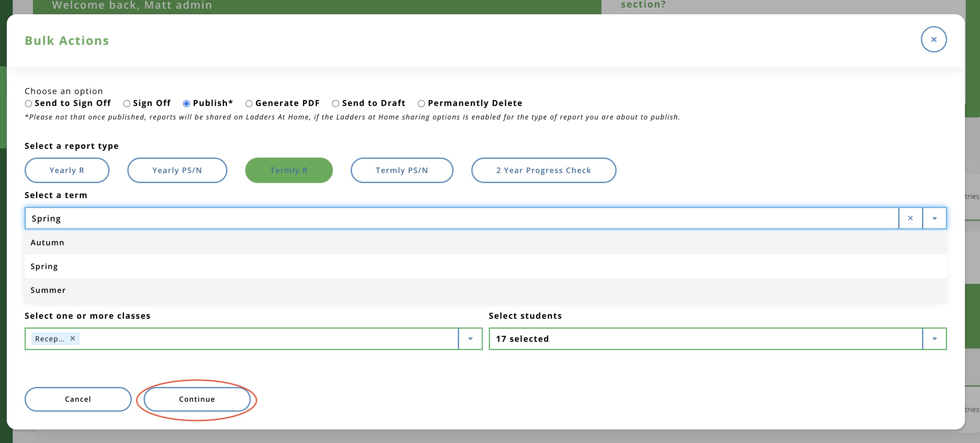Collapse the term dropdown arrow
The image size is (980, 443).
coord(934,218)
